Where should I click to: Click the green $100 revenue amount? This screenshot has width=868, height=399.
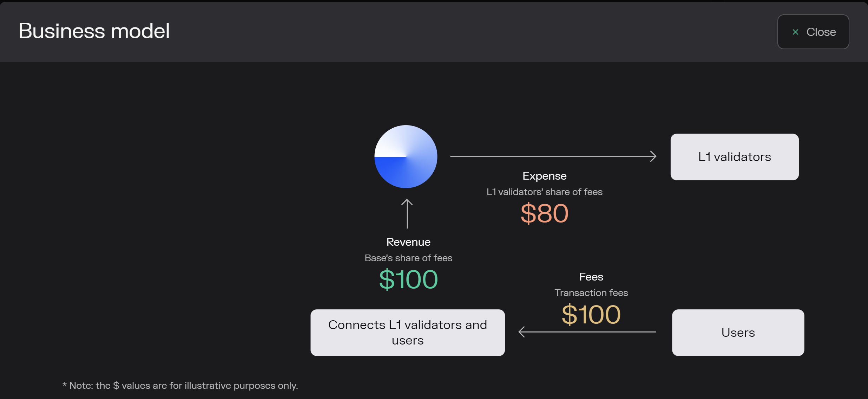408,279
